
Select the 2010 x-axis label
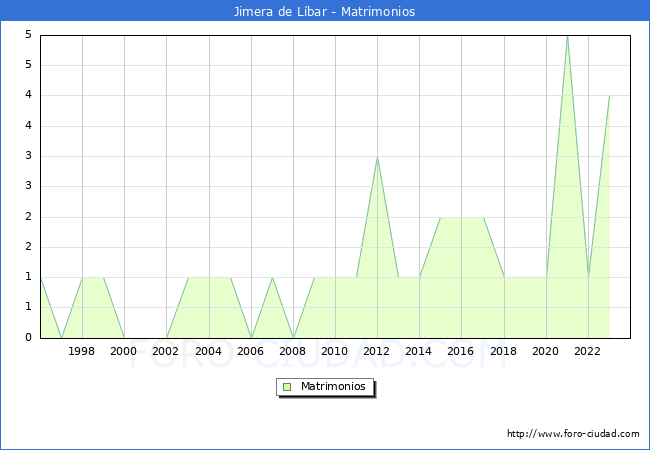click(335, 351)
